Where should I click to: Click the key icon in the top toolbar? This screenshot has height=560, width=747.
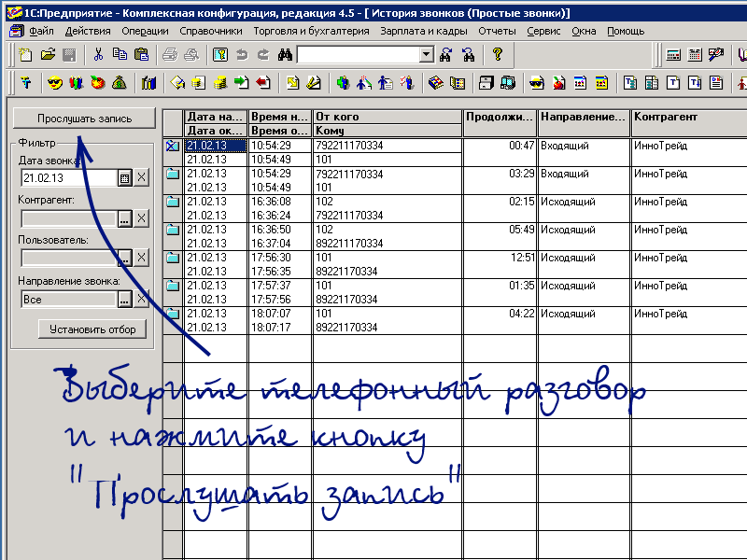click(220, 55)
